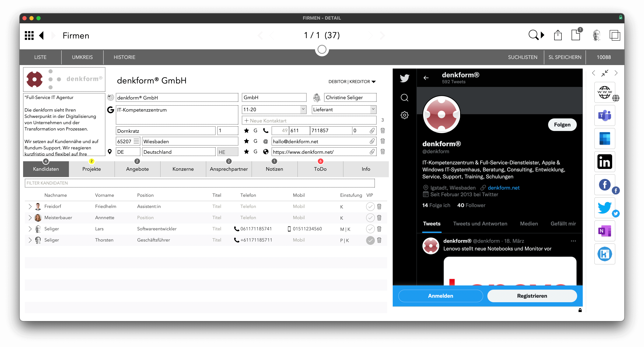Click the share/export icon in the toolbar

(x=558, y=35)
